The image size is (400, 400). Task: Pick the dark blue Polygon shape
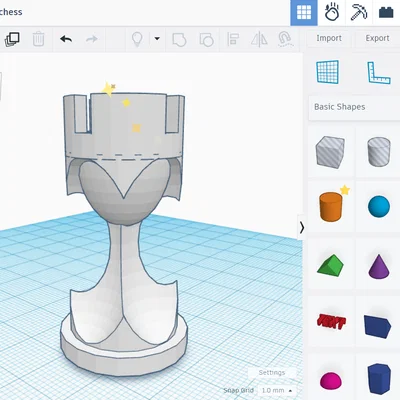(379, 379)
